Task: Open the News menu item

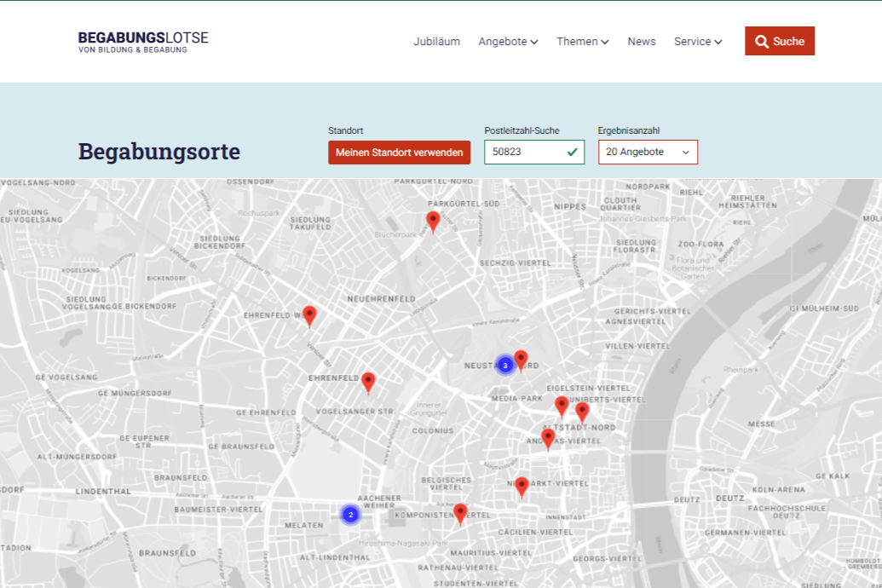Action: coord(642,41)
